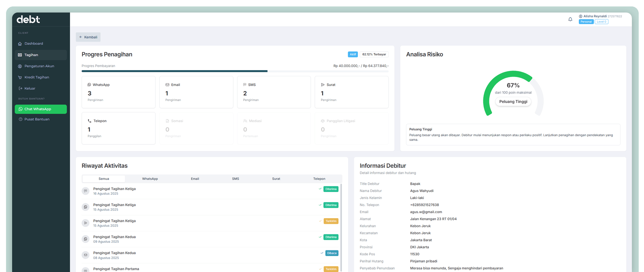This screenshot has width=644, height=272.
Task: Click the SMS message icon in progress card
Action: (245, 85)
